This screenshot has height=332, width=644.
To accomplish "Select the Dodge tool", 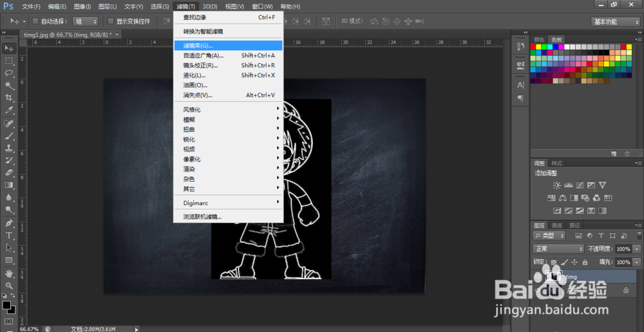I will coord(9,210).
